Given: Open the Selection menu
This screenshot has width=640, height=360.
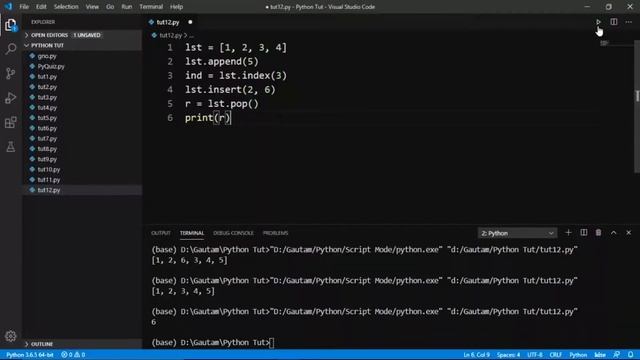Looking at the screenshot, I should pyautogui.click(x=66, y=7).
